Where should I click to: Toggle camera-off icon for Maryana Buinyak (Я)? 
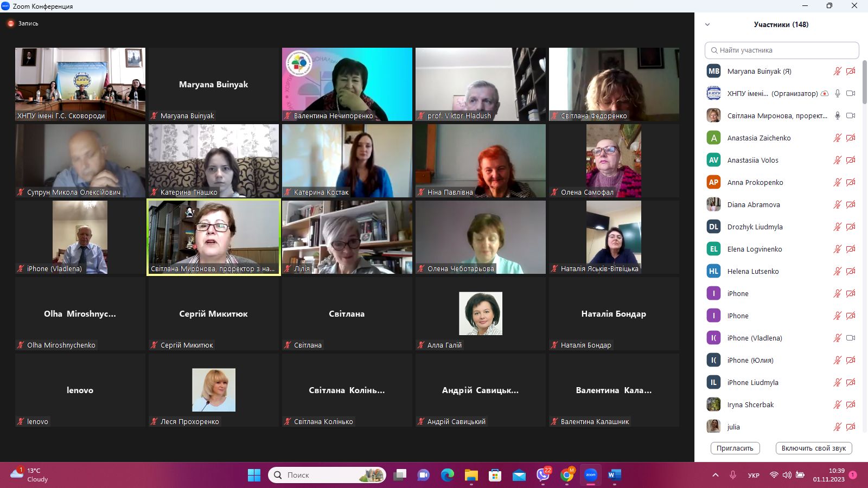click(851, 71)
